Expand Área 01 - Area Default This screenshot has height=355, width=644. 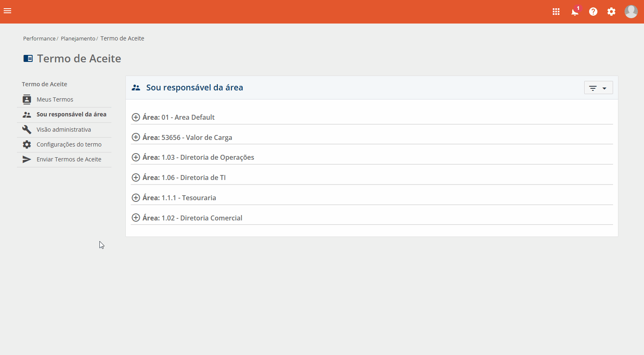[x=136, y=117]
